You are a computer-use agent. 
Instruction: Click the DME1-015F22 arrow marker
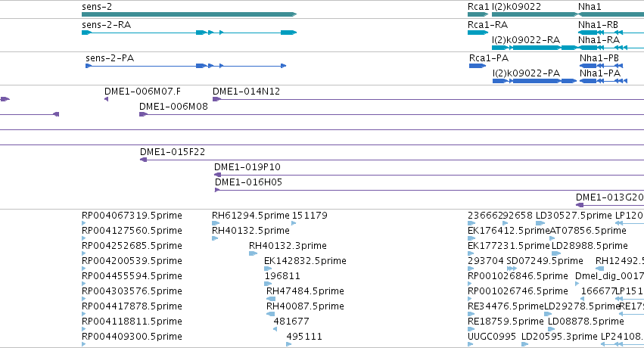(x=143, y=160)
